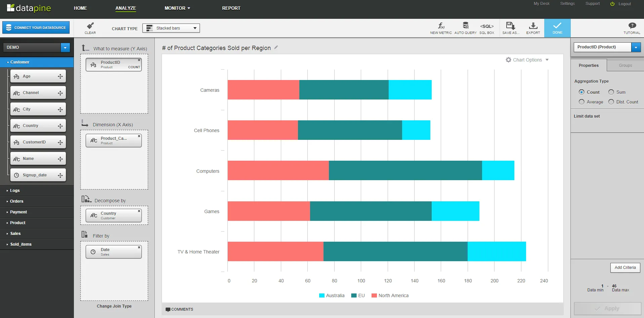Image resolution: width=644 pixels, height=318 pixels.
Task: Click the Done checkmark
Action: (557, 28)
